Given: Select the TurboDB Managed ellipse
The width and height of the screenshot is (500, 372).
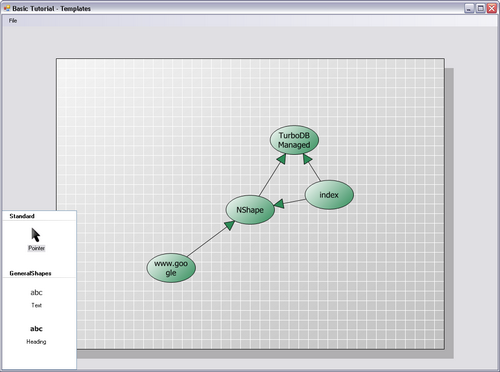Looking at the screenshot, I should point(294,140).
